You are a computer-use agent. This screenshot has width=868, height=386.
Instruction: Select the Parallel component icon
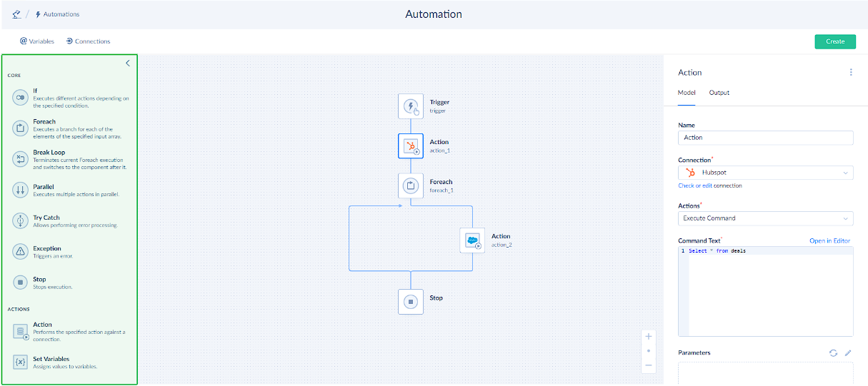pos(21,190)
